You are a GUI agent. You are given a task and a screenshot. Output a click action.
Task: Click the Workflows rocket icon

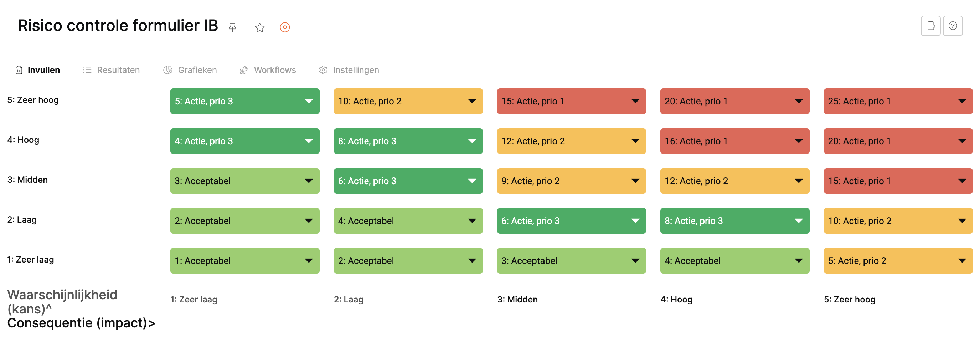(244, 70)
